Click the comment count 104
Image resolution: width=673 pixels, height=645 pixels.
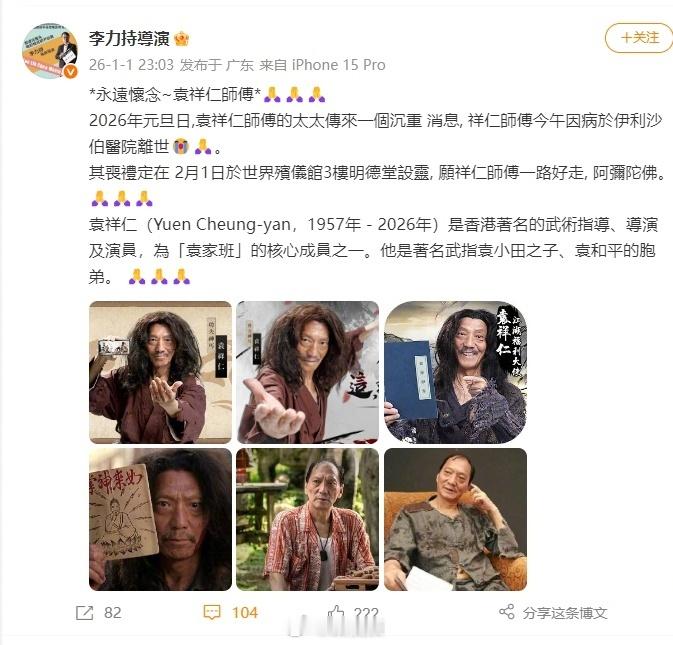245,612
